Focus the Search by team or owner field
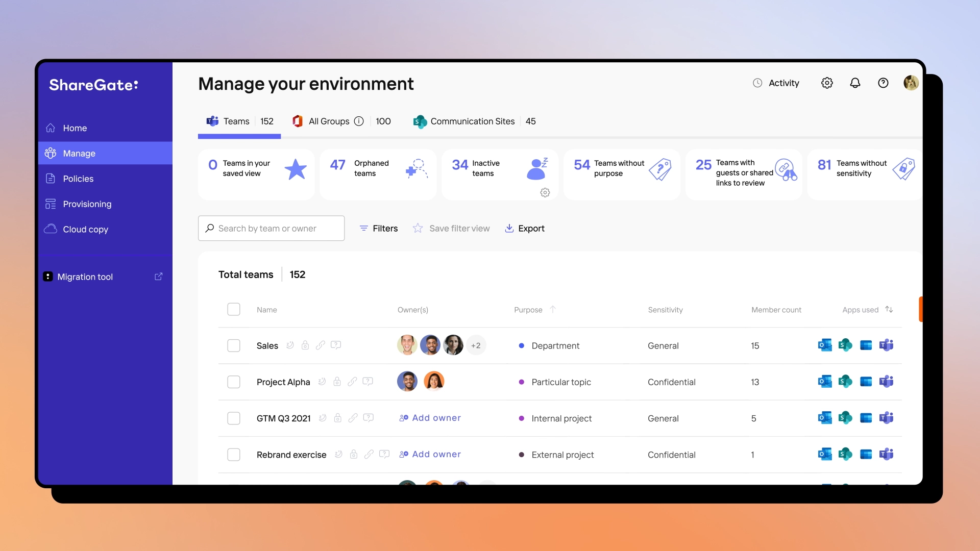The width and height of the screenshot is (980, 551). [271, 228]
